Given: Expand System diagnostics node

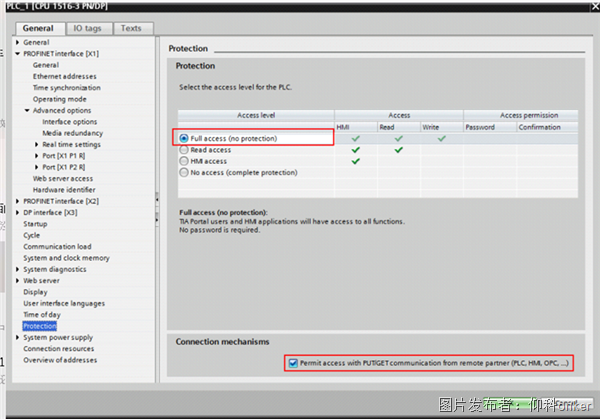Looking at the screenshot, I should click(18, 269).
